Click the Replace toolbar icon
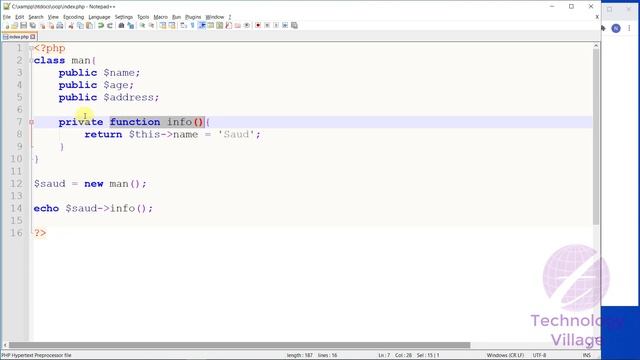The width and height of the screenshot is (640, 360). coord(131,25)
